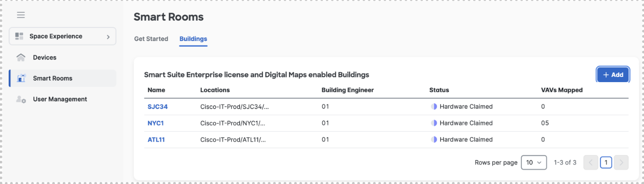
Task: Go to the next page arrow
Action: pos(622,162)
